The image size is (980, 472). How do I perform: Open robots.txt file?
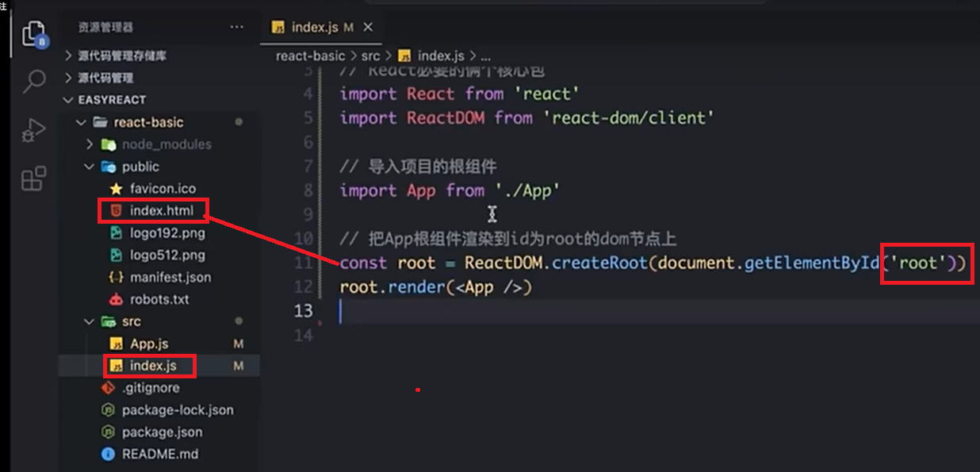[x=159, y=300]
